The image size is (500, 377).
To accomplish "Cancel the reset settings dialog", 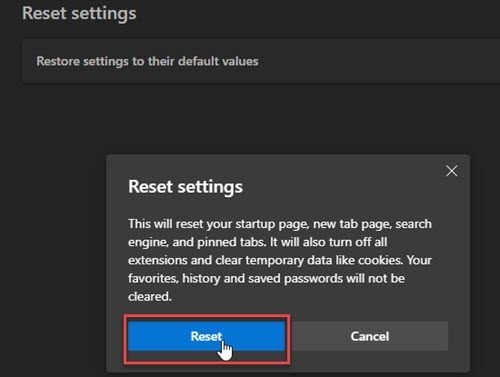I will pos(370,336).
